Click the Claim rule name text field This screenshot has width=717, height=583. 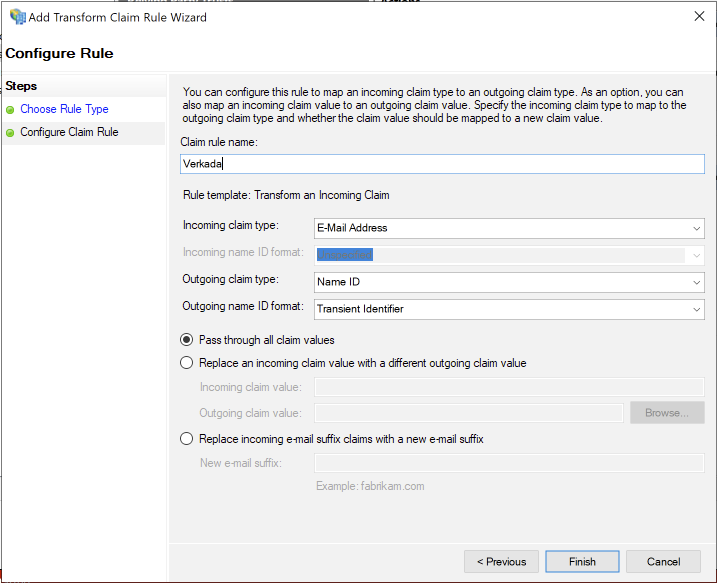pyautogui.click(x=442, y=164)
